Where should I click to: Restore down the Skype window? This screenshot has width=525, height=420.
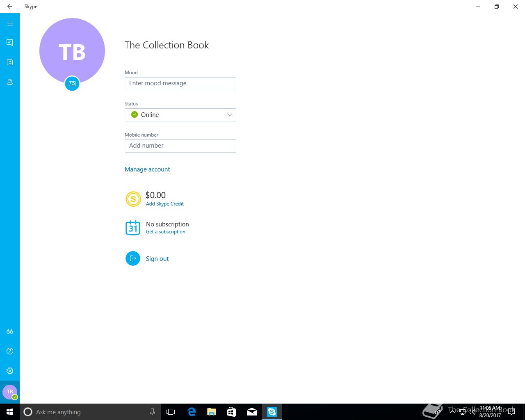[x=497, y=7]
